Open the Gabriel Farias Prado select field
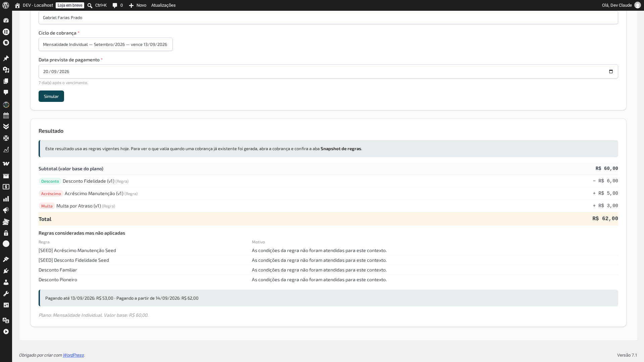 click(x=328, y=17)
